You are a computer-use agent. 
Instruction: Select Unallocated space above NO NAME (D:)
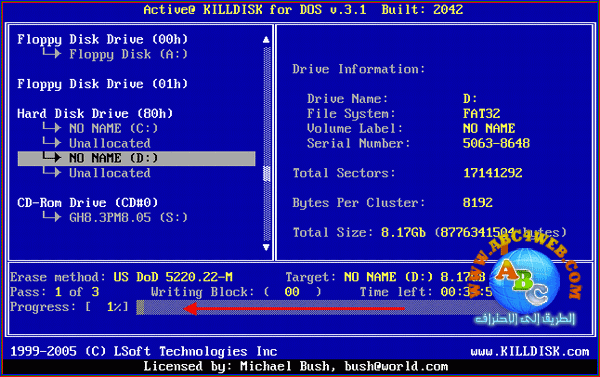click(110, 143)
